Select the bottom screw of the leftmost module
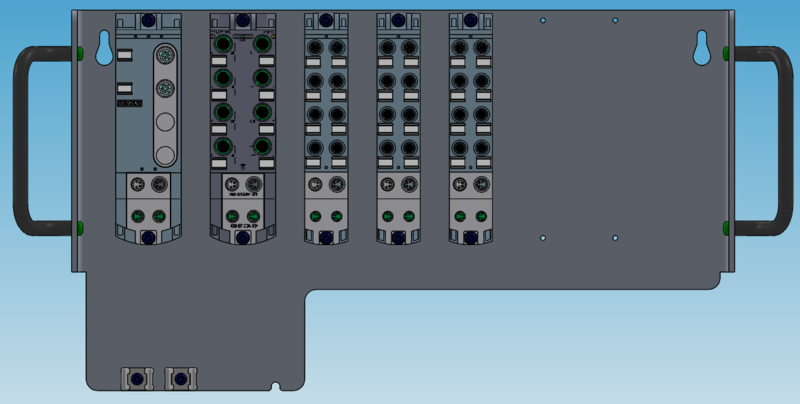This screenshot has height=404, width=800. (x=148, y=237)
